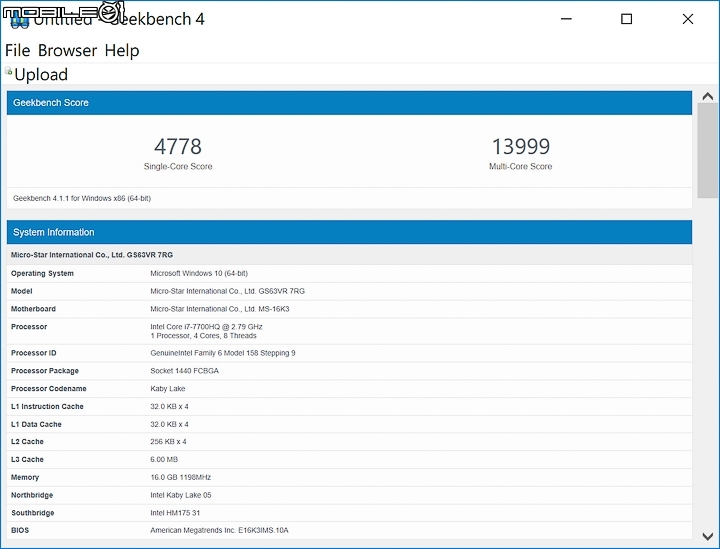Click the Multi-Core Score label
720x549 pixels.
pyautogui.click(x=520, y=166)
